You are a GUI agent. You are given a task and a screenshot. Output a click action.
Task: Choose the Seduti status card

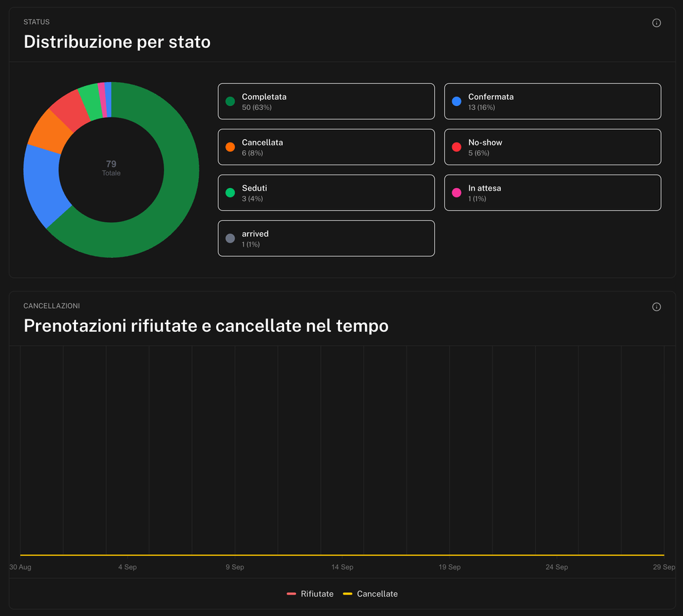(x=326, y=193)
